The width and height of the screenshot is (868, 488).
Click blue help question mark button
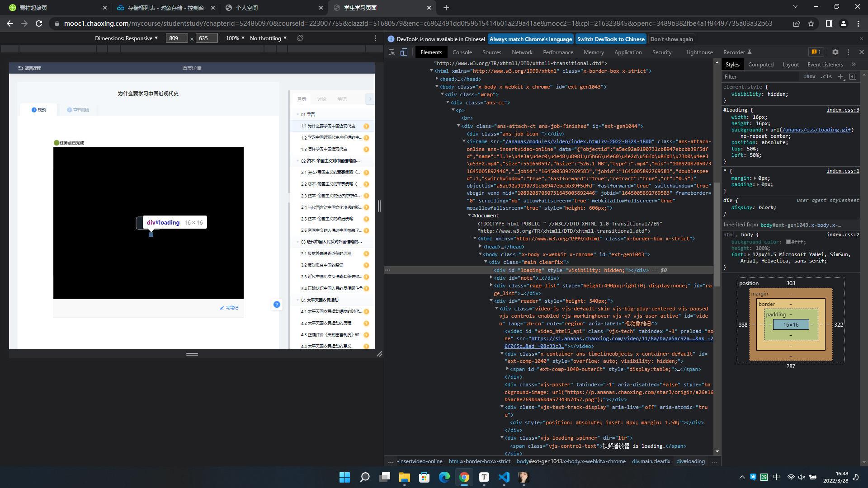tap(277, 305)
